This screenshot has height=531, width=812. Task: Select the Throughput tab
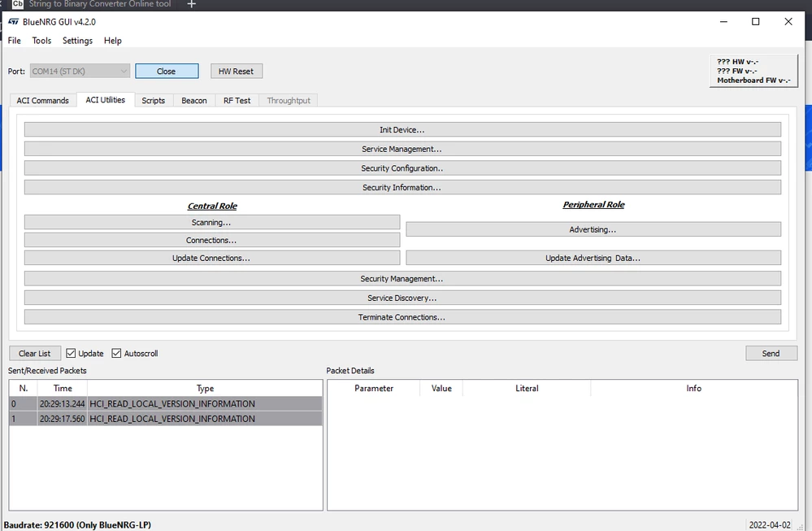click(x=289, y=101)
